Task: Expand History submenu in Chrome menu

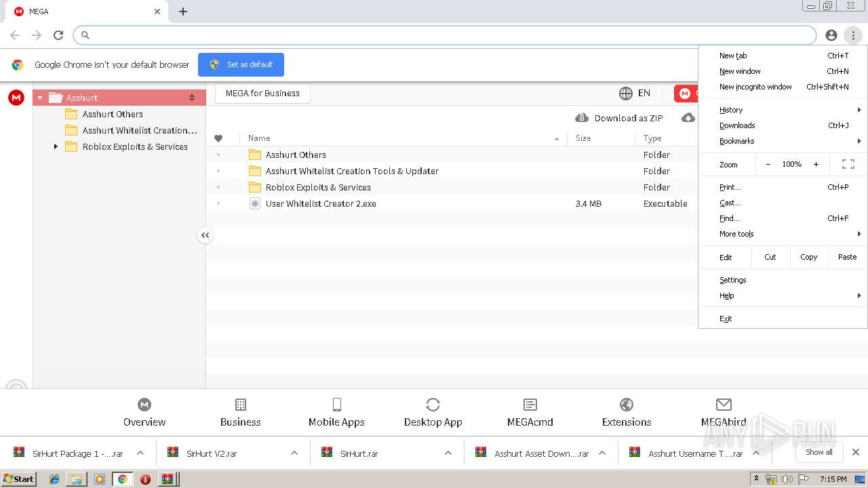Action: pyautogui.click(x=783, y=110)
